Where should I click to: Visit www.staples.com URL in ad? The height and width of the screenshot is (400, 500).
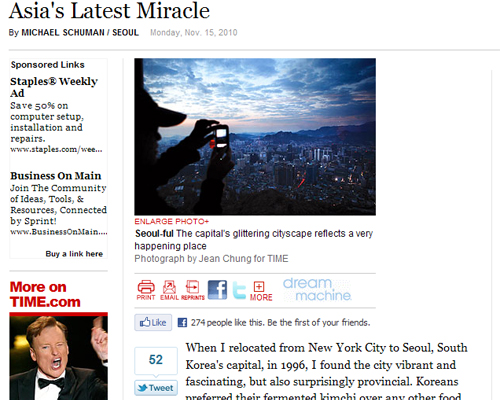pyautogui.click(x=56, y=149)
